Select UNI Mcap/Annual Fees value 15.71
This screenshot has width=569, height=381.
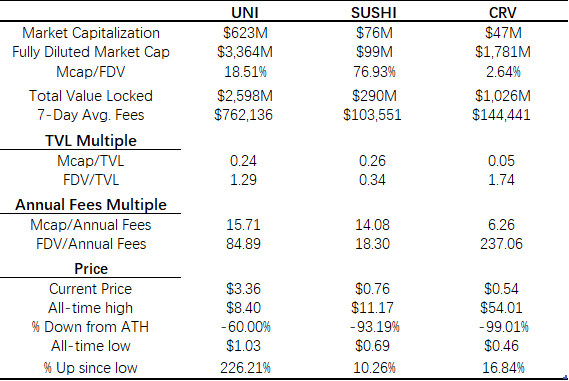243,225
